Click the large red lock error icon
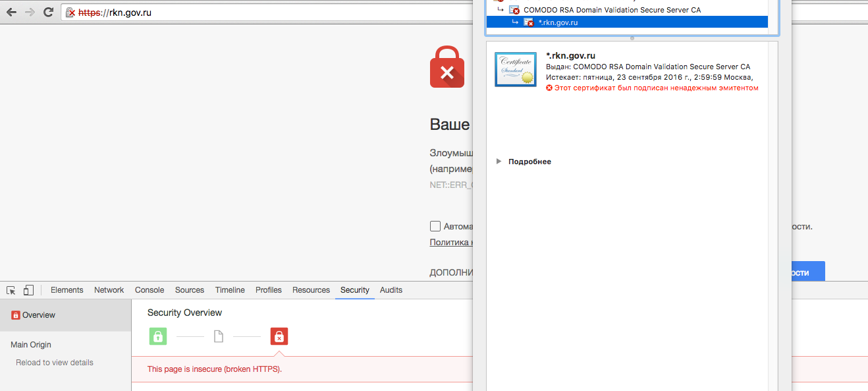This screenshot has width=868, height=391. pyautogui.click(x=447, y=67)
